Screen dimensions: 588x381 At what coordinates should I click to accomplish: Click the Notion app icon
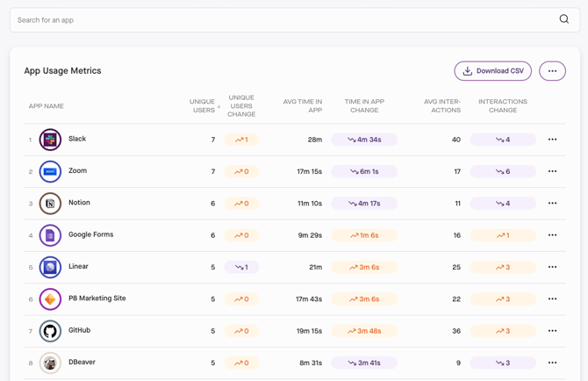pyautogui.click(x=50, y=204)
